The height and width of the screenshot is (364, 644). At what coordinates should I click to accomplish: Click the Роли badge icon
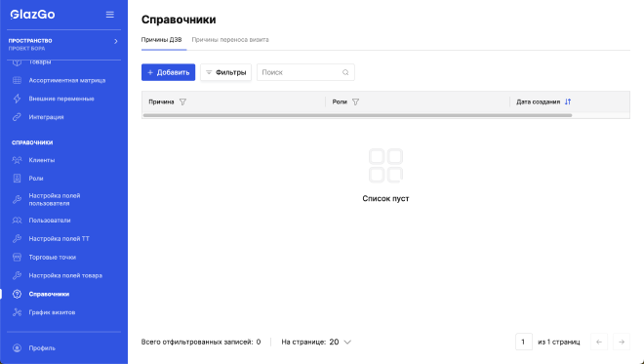click(x=17, y=179)
